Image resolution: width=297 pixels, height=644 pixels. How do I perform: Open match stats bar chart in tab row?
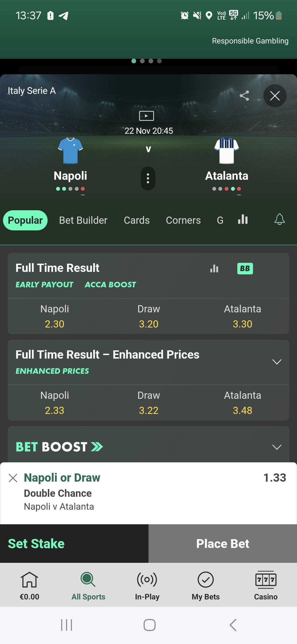pos(243,219)
